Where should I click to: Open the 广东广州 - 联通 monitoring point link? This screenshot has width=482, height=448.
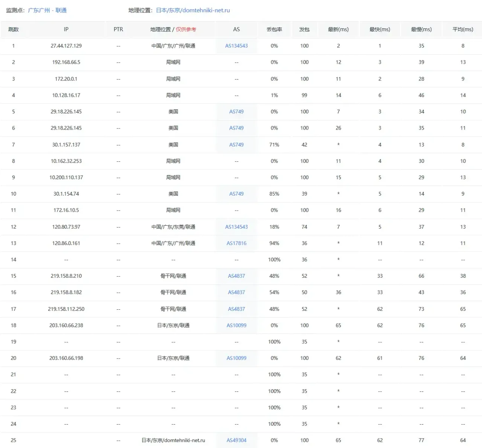coord(47,10)
